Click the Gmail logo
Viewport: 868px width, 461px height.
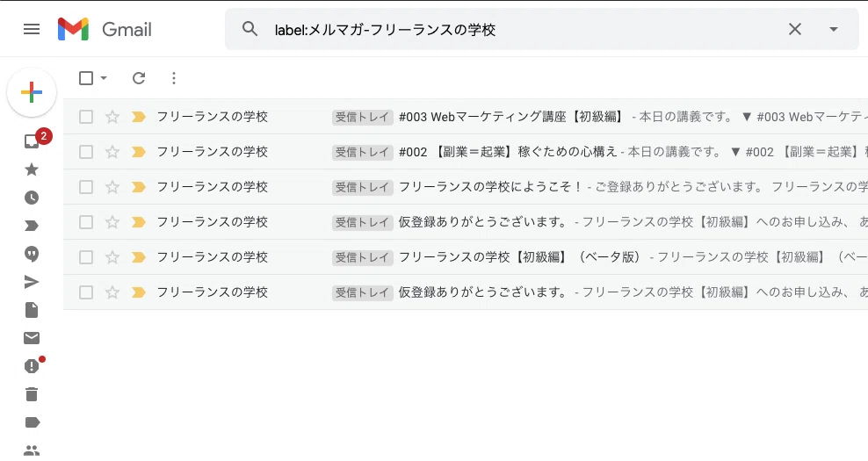point(105,29)
